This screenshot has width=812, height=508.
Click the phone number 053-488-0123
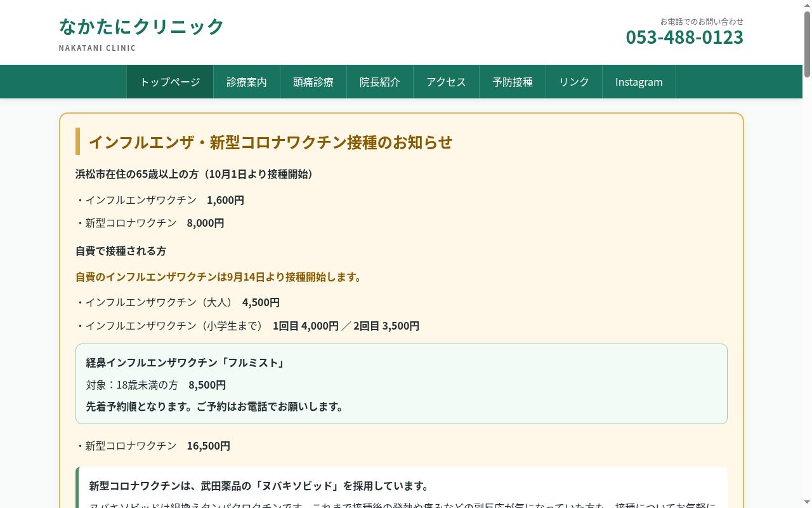pos(684,37)
